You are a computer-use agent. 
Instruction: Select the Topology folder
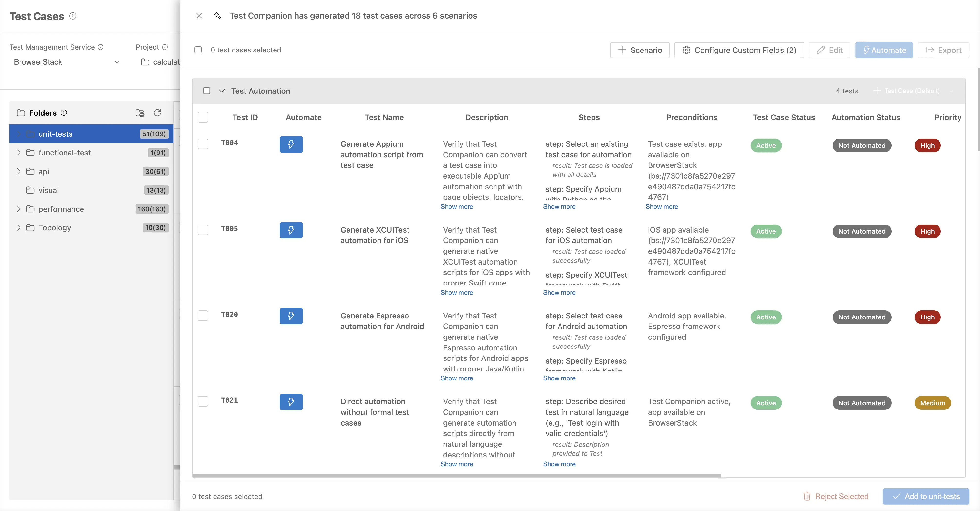91,227
